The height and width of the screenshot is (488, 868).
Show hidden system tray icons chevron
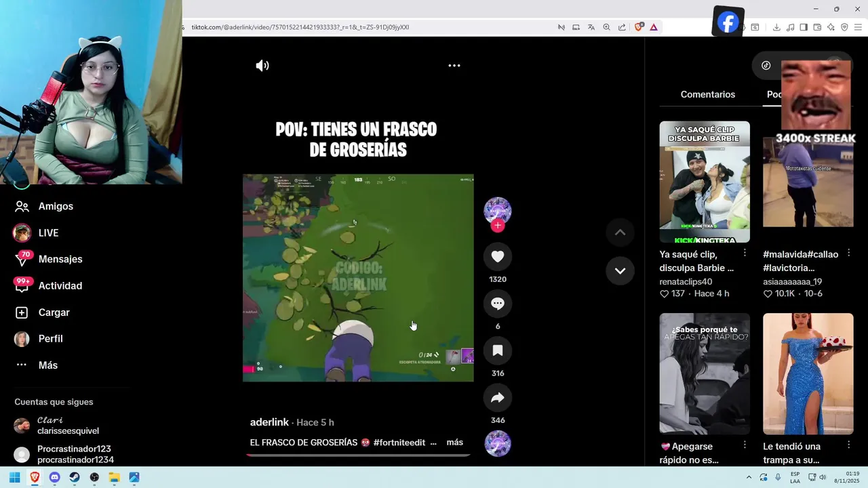[x=749, y=477]
